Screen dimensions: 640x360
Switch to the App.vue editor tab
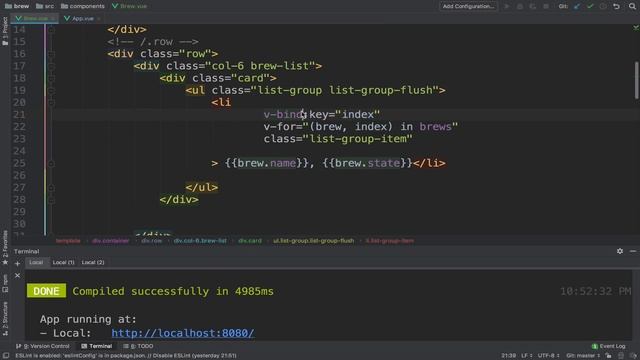(79, 18)
